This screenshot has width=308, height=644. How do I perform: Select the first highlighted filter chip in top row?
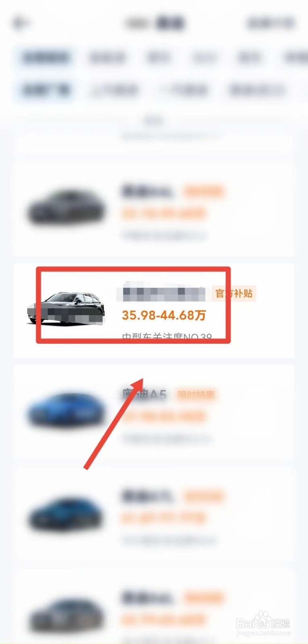[45, 58]
